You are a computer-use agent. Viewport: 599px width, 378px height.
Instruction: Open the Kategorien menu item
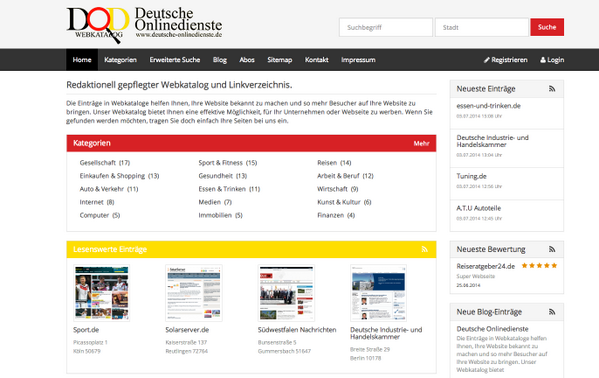[x=120, y=60]
